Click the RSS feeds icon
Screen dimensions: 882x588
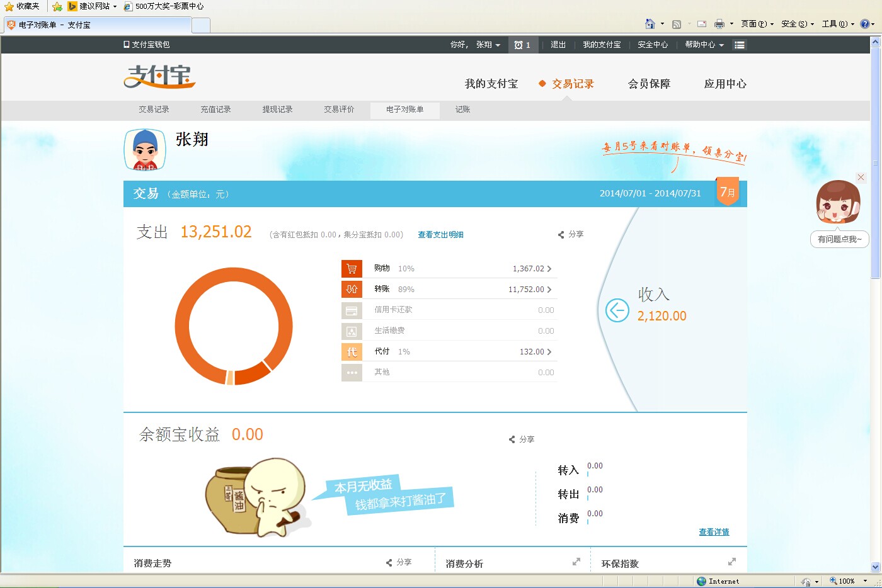pyautogui.click(x=677, y=24)
